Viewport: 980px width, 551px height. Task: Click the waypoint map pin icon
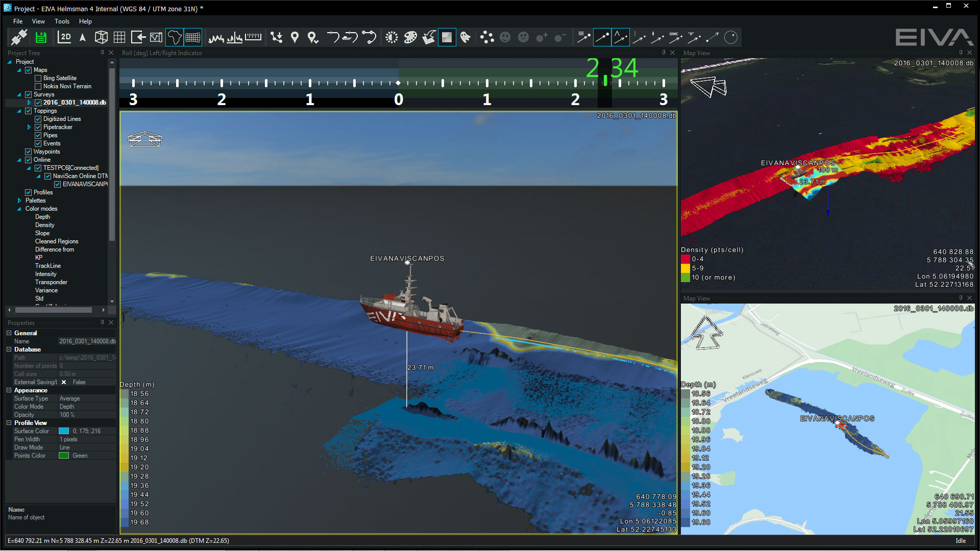click(x=295, y=37)
